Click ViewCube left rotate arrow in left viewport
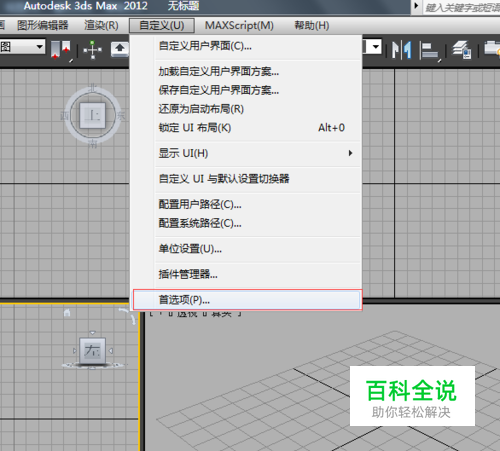Image resolution: width=500 pixels, height=451 pixels. coord(75,351)
